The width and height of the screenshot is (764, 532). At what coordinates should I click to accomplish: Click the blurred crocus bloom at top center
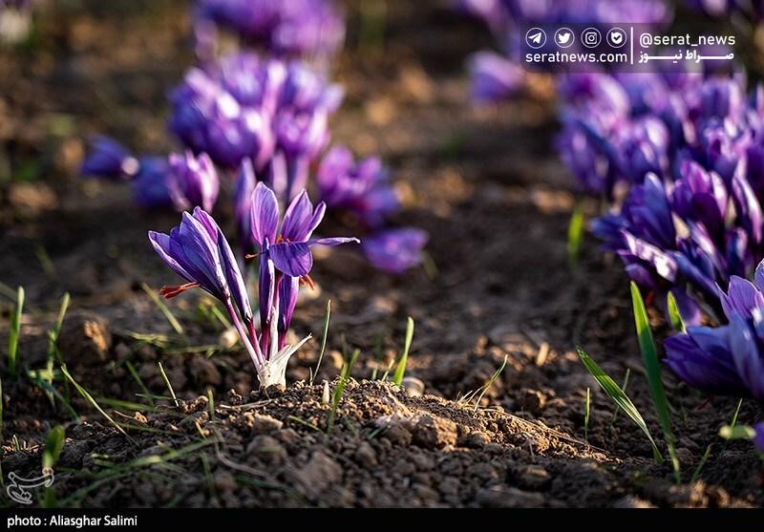272,24
